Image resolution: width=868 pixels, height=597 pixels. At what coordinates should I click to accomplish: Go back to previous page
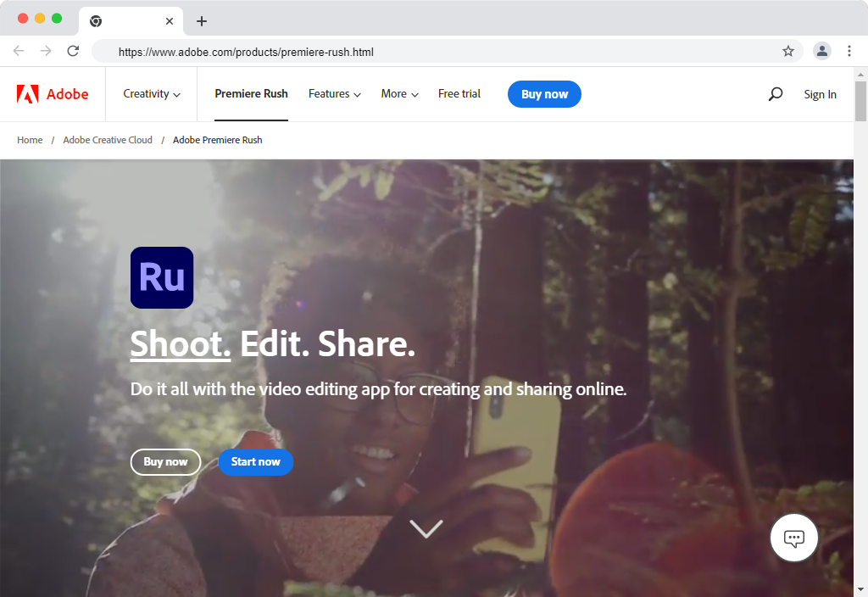click(19, 52)
